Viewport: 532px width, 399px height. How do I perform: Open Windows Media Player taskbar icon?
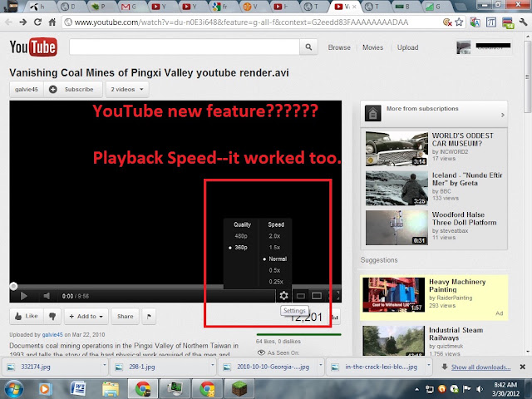pos(45,389)
